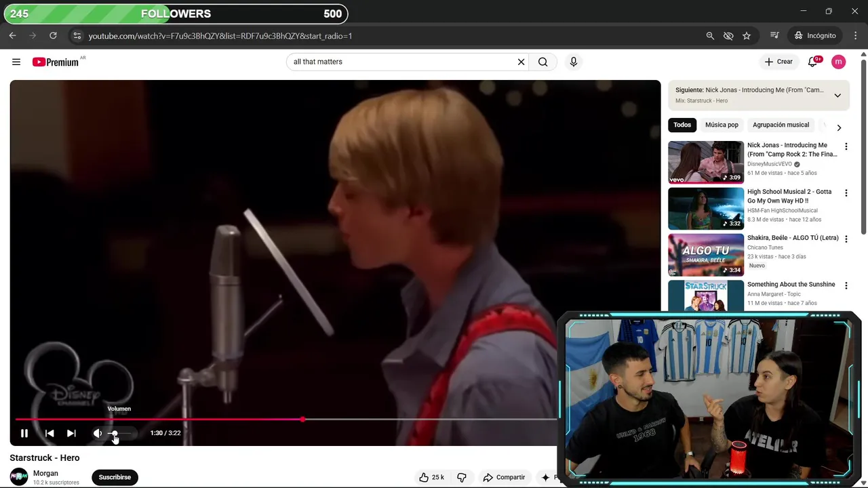Expand the Siguiente mix playlist panel

837,96
